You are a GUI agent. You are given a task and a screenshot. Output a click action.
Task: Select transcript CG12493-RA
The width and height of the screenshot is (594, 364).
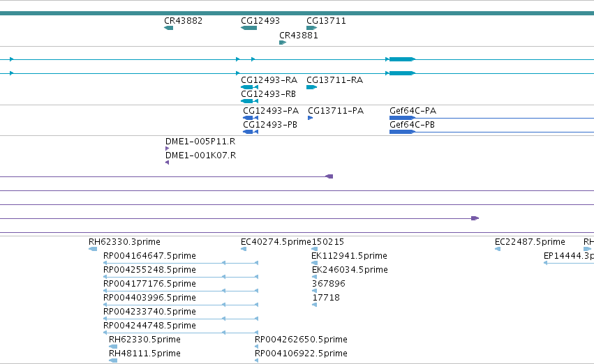click(x=249, y=87)
